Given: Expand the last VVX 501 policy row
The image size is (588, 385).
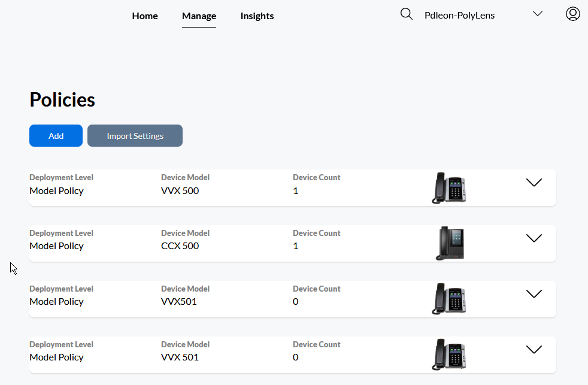Looking at the screenshot, I should (534, 350).
